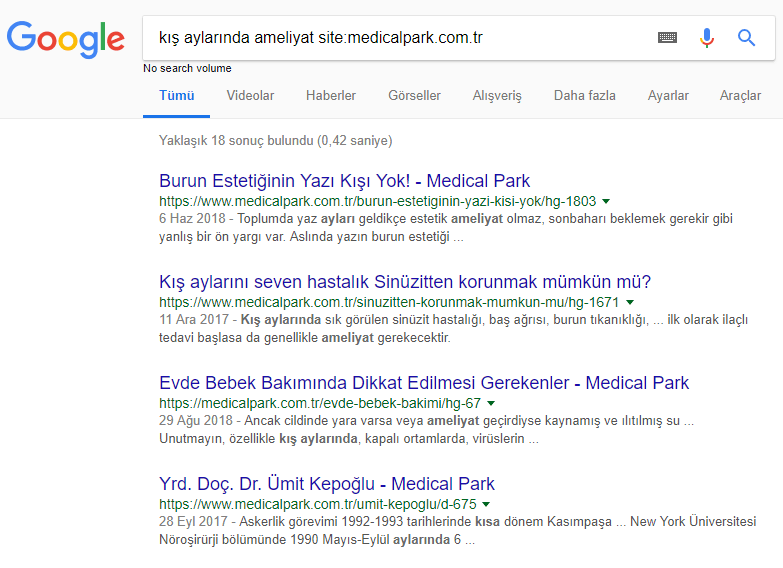Switch to the Haberler tab
The width and height of the screenshot is (783, 568).
[331, 95]
